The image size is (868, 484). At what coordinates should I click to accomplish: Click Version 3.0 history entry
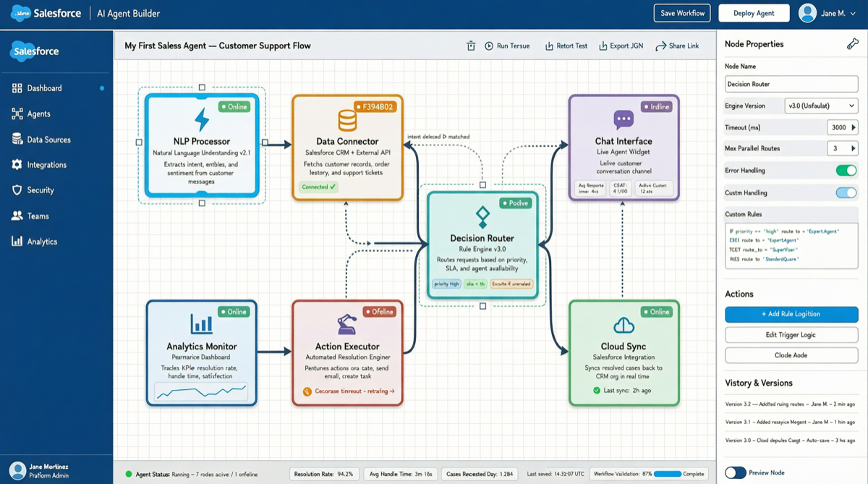[x=791, y=440]
